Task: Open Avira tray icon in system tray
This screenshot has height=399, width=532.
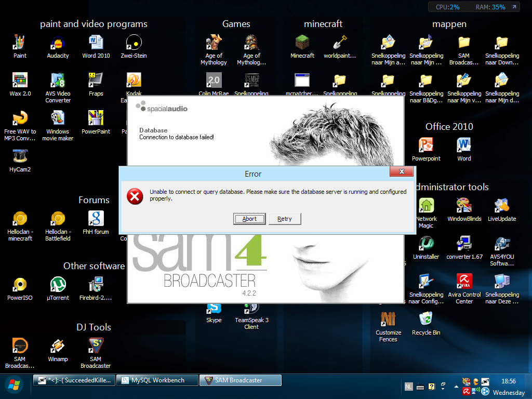Action: 467,392
